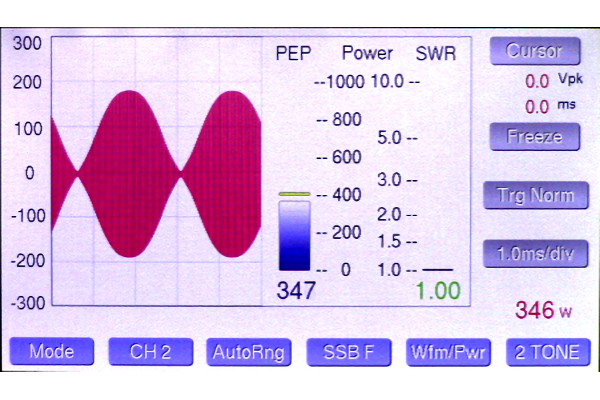The height and width of the screenshot is (400, 600).
Task: Switch view with Wfm/Pwr button
Action: pyautogui.click(x=448, y=352)
